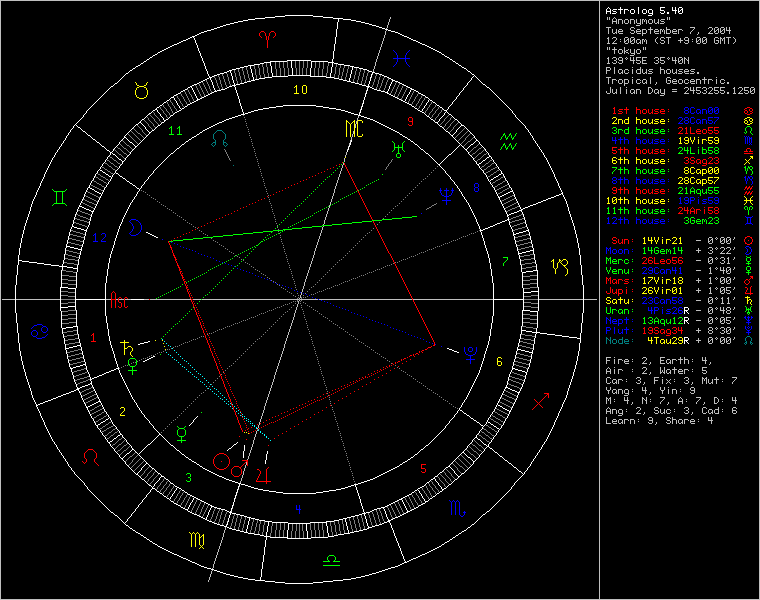The image size is (760, 600).
Task: Click the "Tropical, Geocentric." line
Action: tap(667, 80)
